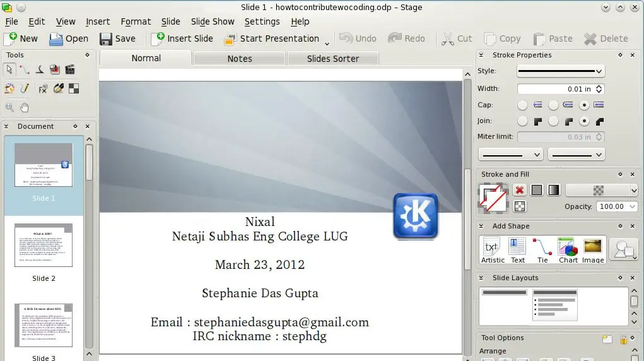The height and width of the screenshot is (361, 644).
Task: Save the presentation using the Save button
Action: (117, 38)
